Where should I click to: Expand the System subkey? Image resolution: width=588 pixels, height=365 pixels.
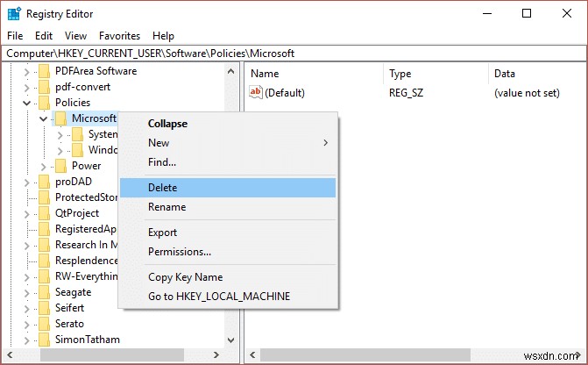(60, 135)
